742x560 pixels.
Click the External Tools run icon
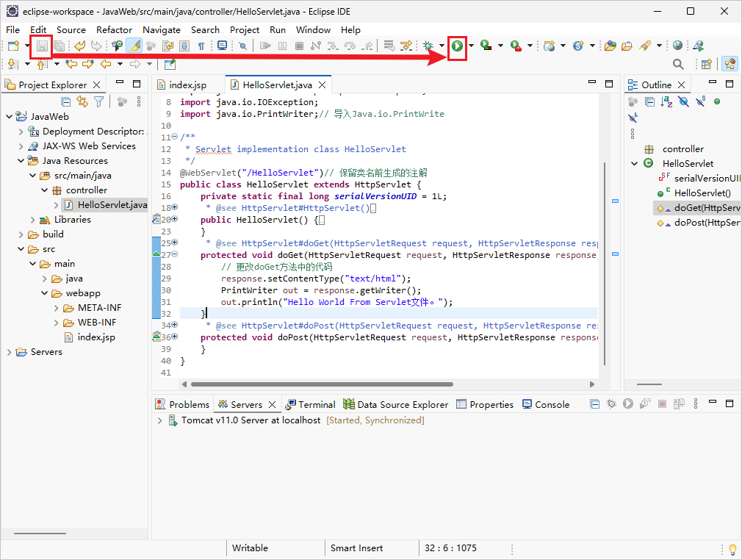[x=516, y=46]
